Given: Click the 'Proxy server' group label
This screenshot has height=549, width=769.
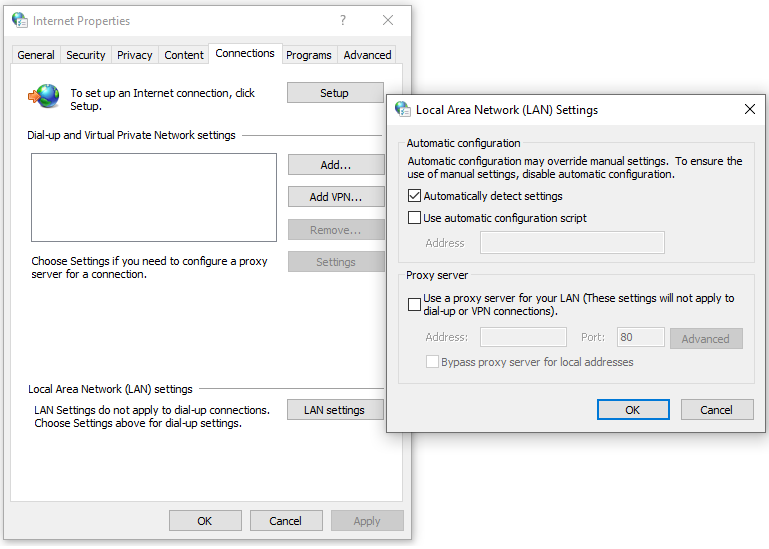Looking at the screenshot, I should point(437,275).
